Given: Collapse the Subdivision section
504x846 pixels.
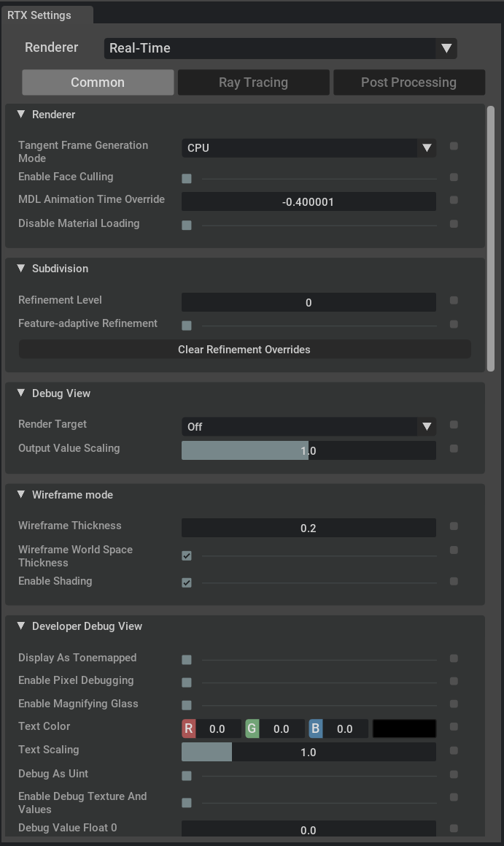Looking at the screenshot, I should coord(21,269).
